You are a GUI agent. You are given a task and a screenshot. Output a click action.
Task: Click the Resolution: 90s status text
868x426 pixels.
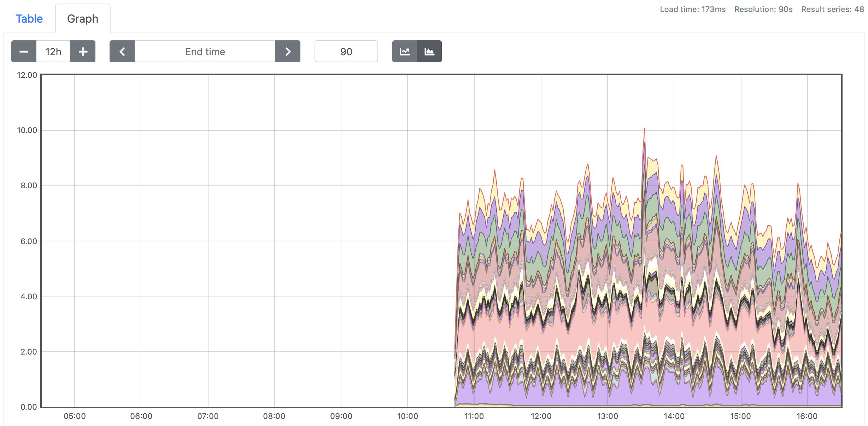pyautogui.click(x=763, y=10)
